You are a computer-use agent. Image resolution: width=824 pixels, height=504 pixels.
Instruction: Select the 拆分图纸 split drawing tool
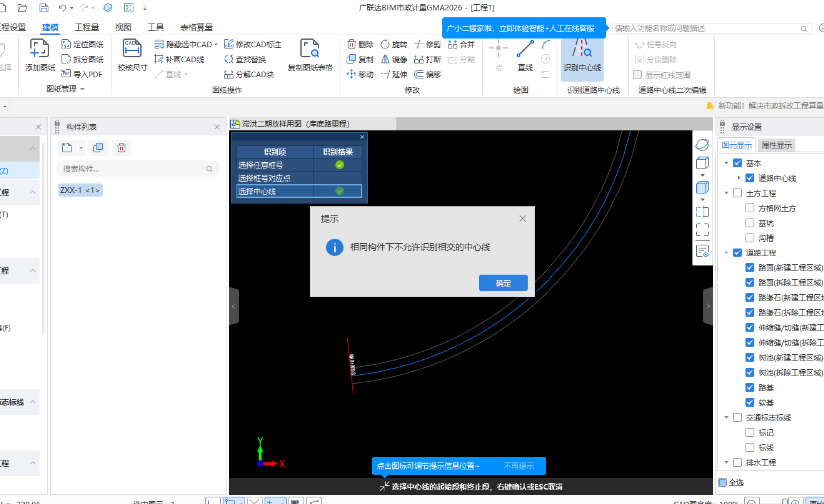[83, 59]
